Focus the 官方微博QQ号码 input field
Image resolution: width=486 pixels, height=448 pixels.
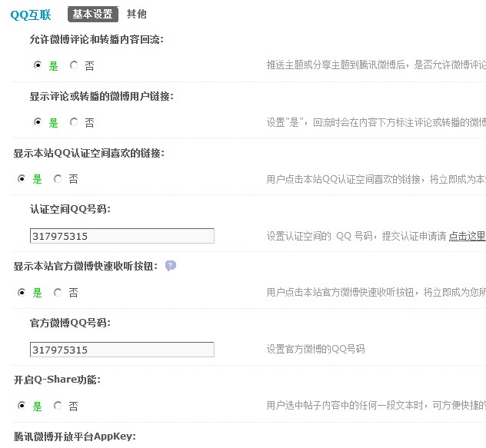click(122, 350)
